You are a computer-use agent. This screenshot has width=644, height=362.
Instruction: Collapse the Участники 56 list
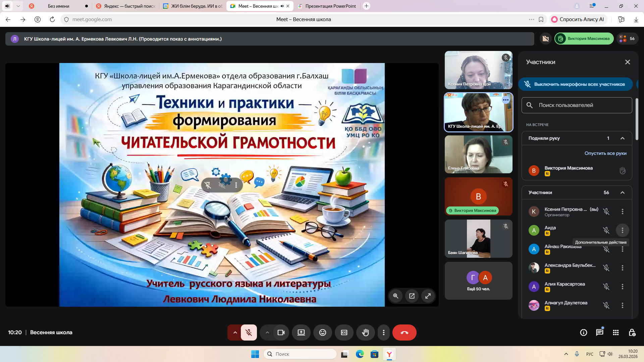622,192
